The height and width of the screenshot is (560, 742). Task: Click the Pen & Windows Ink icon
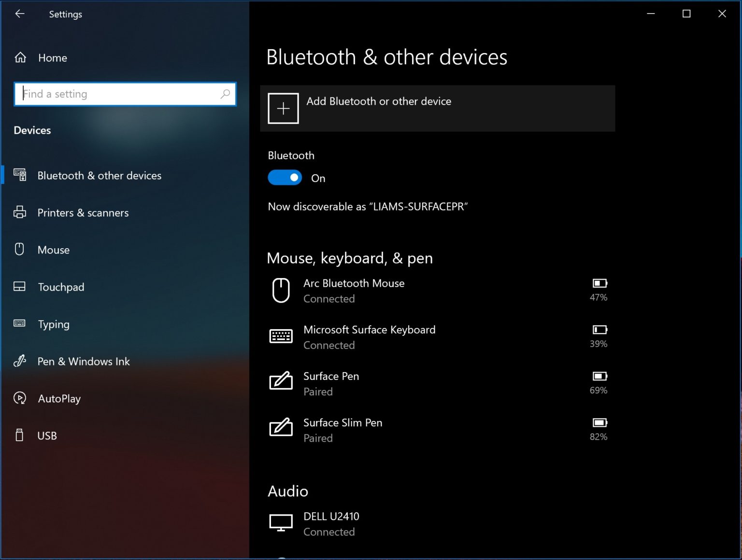(x=20, y=361)
